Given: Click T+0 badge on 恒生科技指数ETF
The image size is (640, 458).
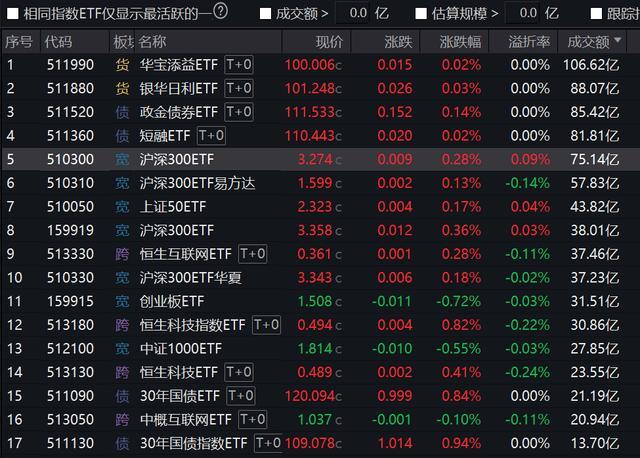Looking at the screenshot, I should (x=267, y=325).
